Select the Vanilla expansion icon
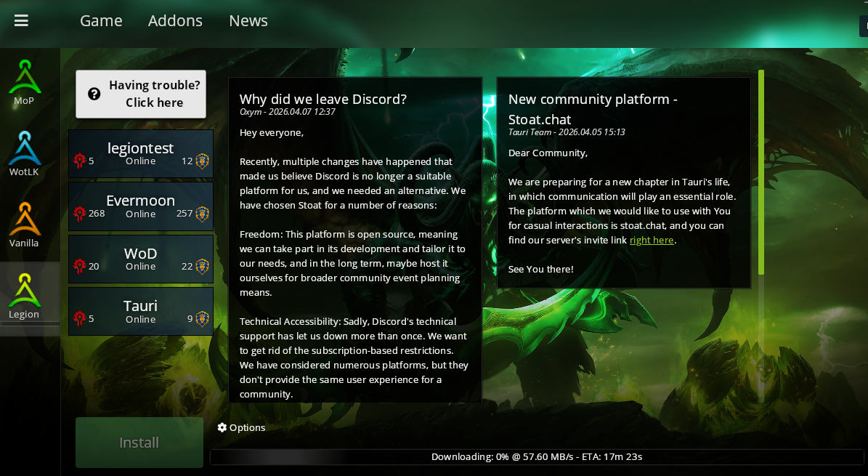Viewport: 868px width, 476px height. click(x=25, y=219)
